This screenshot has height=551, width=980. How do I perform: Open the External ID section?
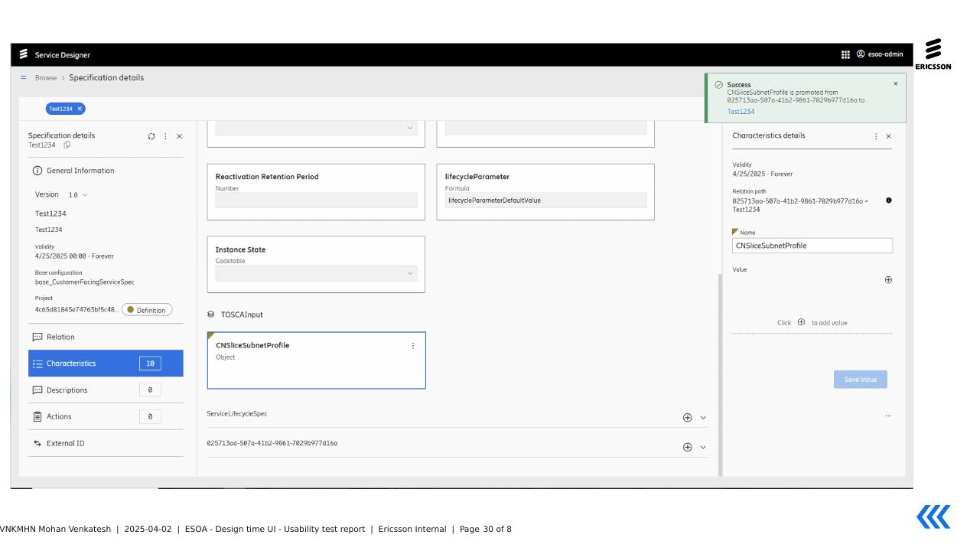pyautogui.click(x=106, y=443)
